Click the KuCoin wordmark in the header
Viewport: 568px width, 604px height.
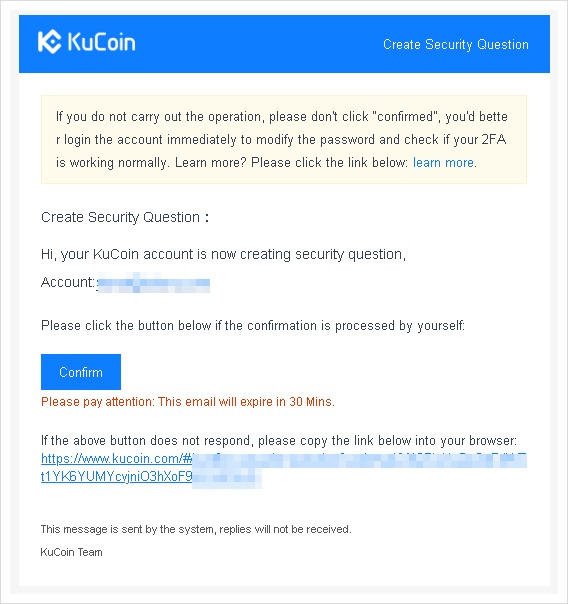[102, 42]
